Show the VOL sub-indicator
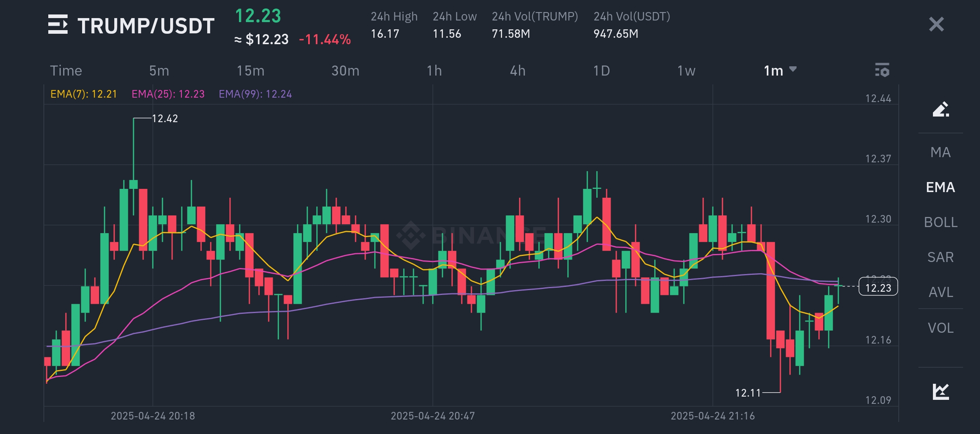Screen dimensions: 980x434 [x=941, y=328]
